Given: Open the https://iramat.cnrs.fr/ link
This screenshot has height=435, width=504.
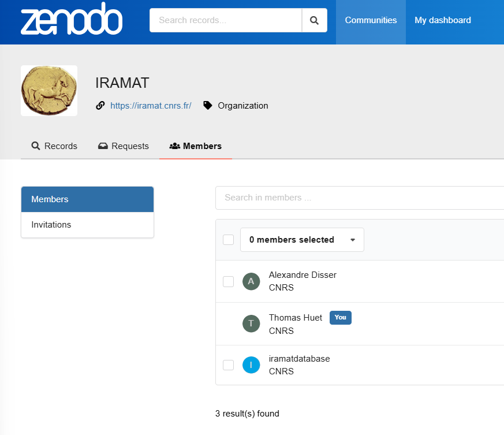Looking at the screenshot, I should (x=151, y=106).
